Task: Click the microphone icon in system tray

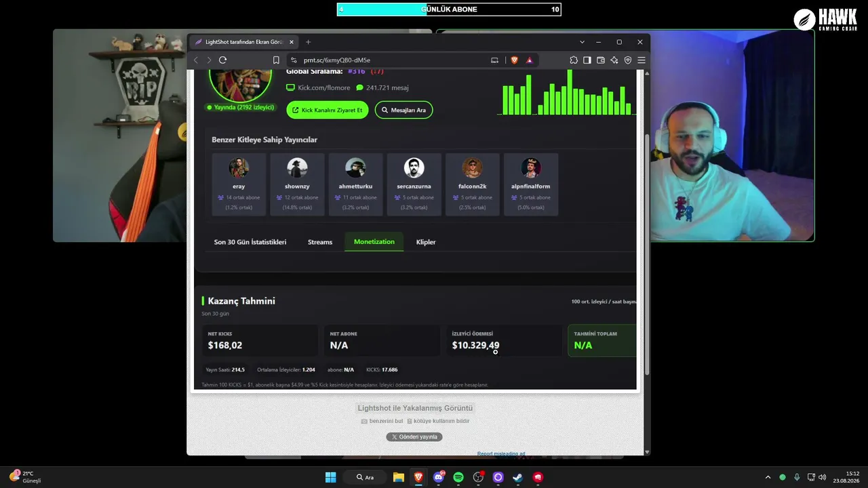Action: [797, 477]
